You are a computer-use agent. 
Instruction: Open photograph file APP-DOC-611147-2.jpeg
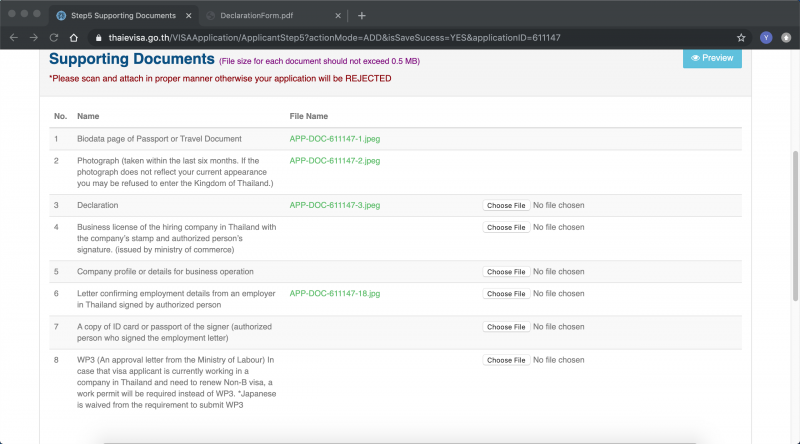pos(334,161)
